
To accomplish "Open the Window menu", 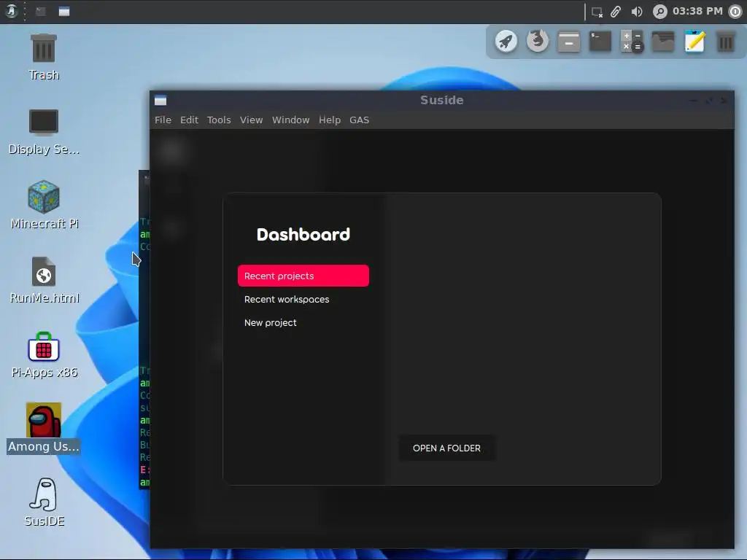I will click(x=290, y=120).
